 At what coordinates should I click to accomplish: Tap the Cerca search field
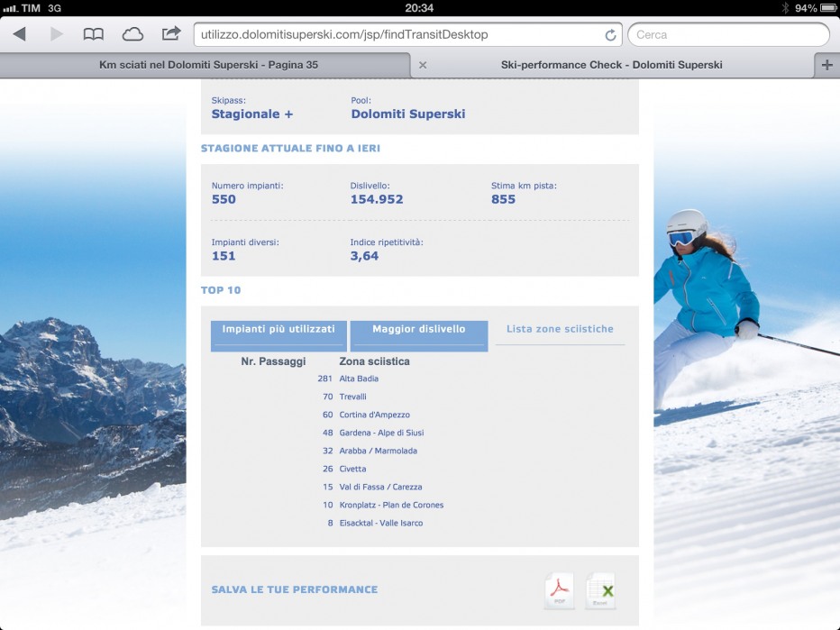click(x=728, y=35)
